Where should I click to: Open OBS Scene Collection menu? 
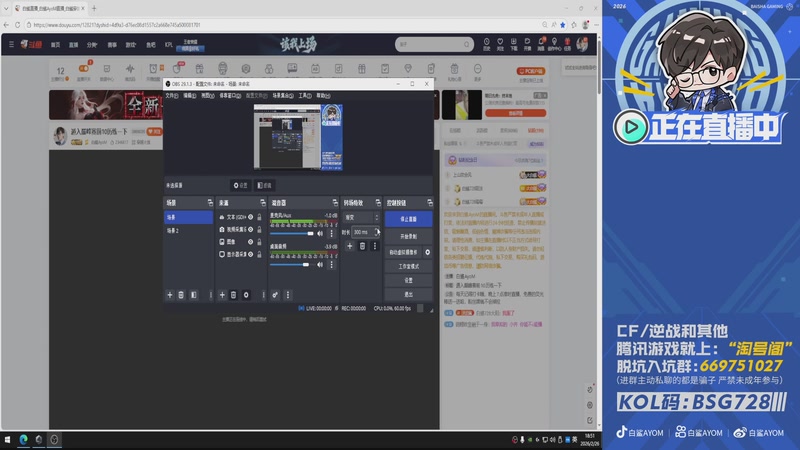pyautogui.click(x=283, y=95)
